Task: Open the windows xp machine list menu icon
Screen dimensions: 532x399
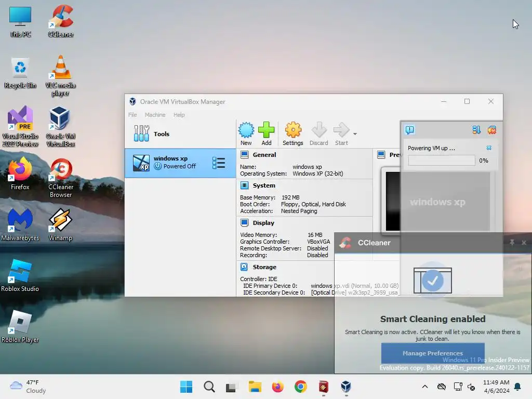Action: (x=219, y=163)
